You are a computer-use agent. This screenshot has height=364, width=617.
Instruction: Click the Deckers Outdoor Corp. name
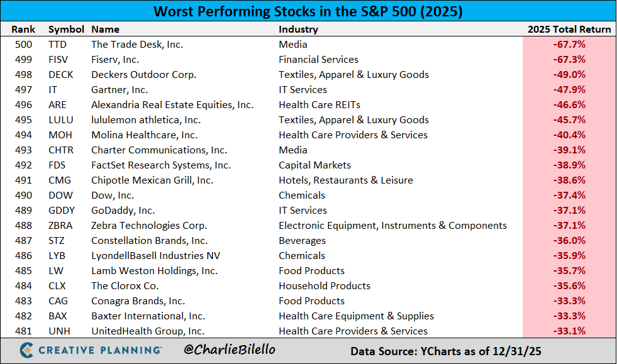click(x=143, y=75)
